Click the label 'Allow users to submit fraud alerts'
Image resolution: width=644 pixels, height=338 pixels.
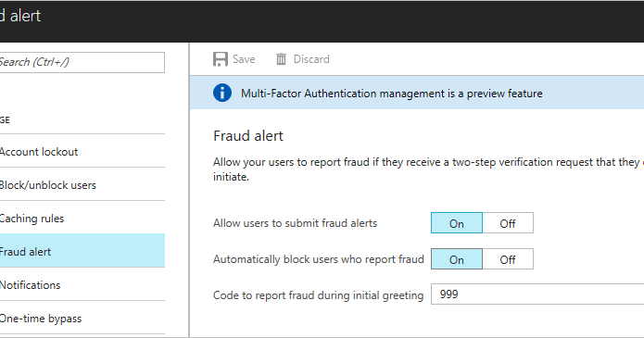(x=295, y=223)
